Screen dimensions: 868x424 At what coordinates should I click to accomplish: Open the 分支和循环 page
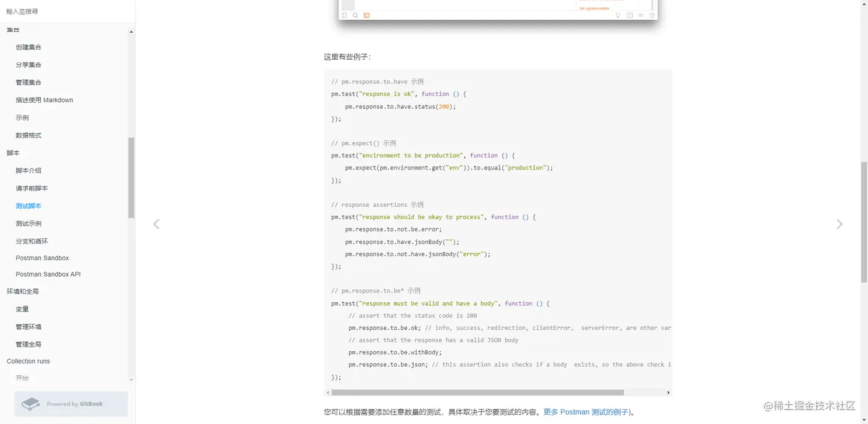point(32,241)
